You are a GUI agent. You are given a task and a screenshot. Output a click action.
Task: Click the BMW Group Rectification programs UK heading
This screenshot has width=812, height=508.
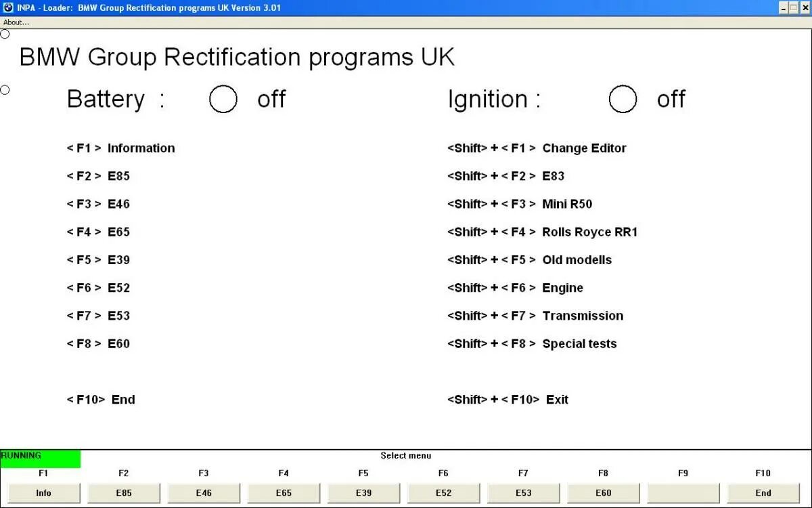[237, 58]
